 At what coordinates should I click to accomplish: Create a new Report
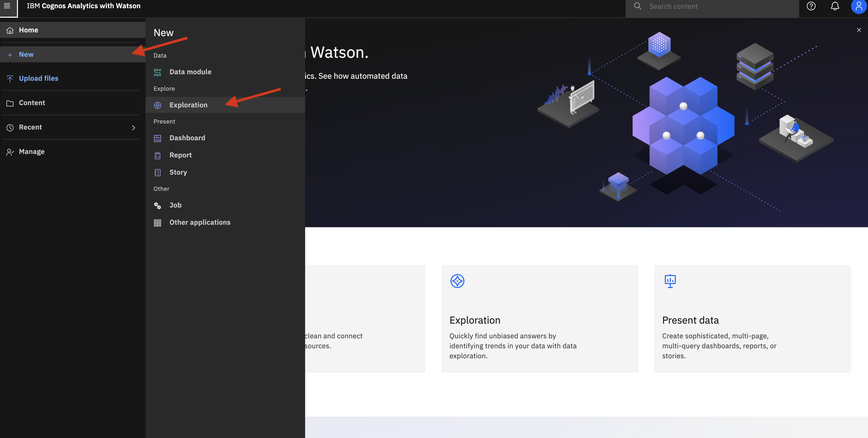pos(225,155)
